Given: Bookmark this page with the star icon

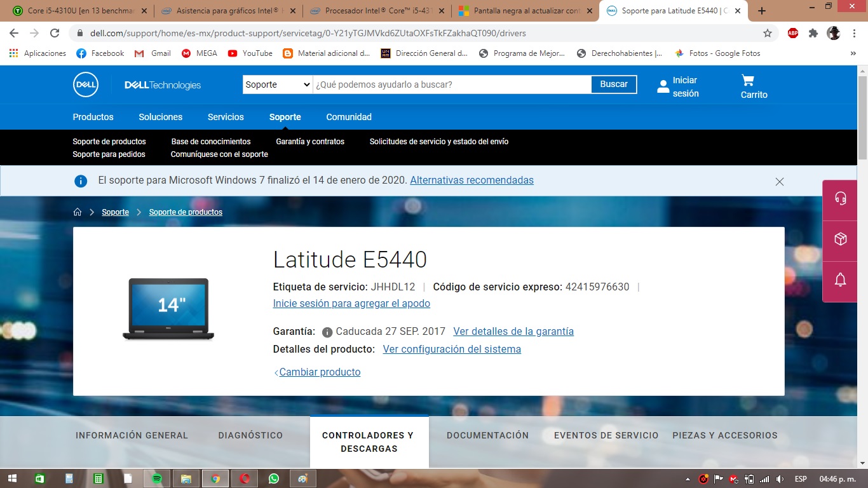Looking at the screenshot, I should (x=768, y=33).
